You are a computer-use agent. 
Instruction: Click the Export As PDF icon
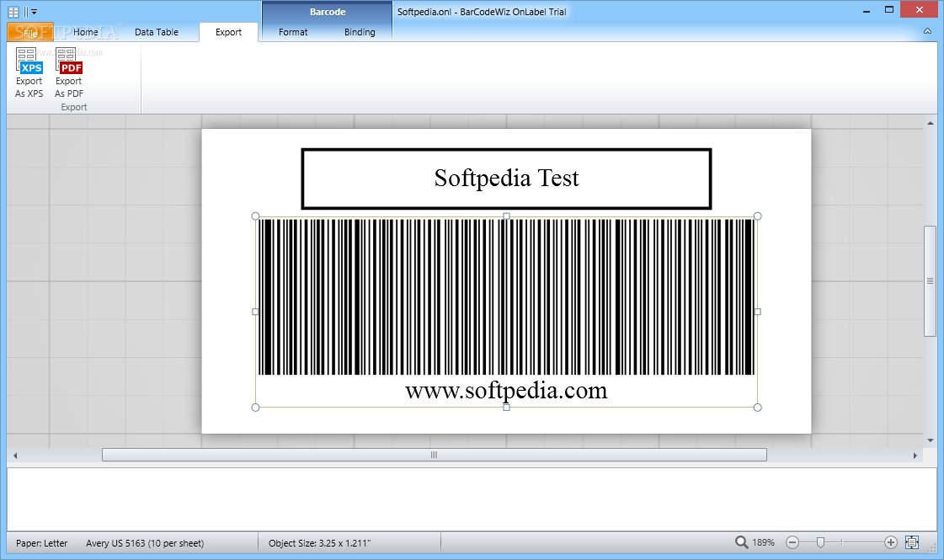(x=69, y=72)
